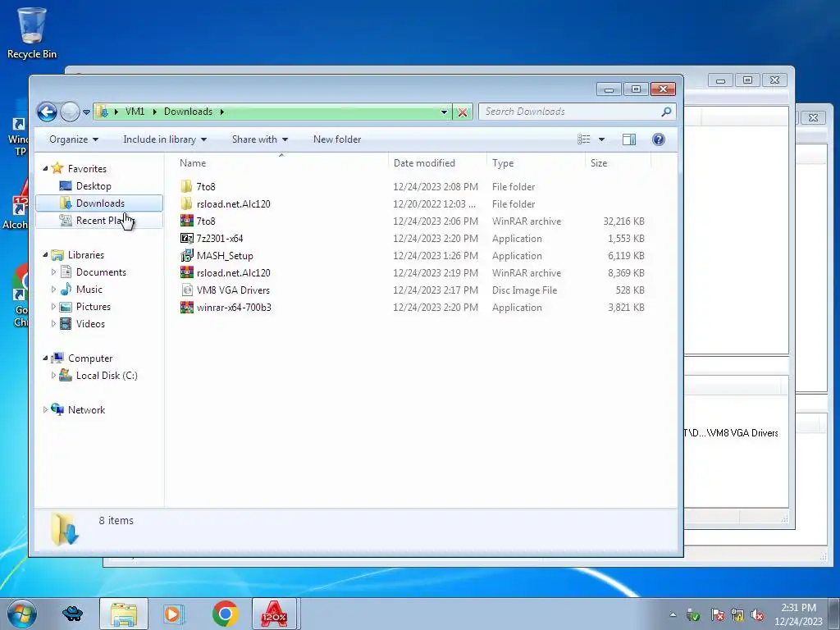Expand the Pictures library node
The width and height of the screenshot is (840, 630).
click(x=53, y=307)
